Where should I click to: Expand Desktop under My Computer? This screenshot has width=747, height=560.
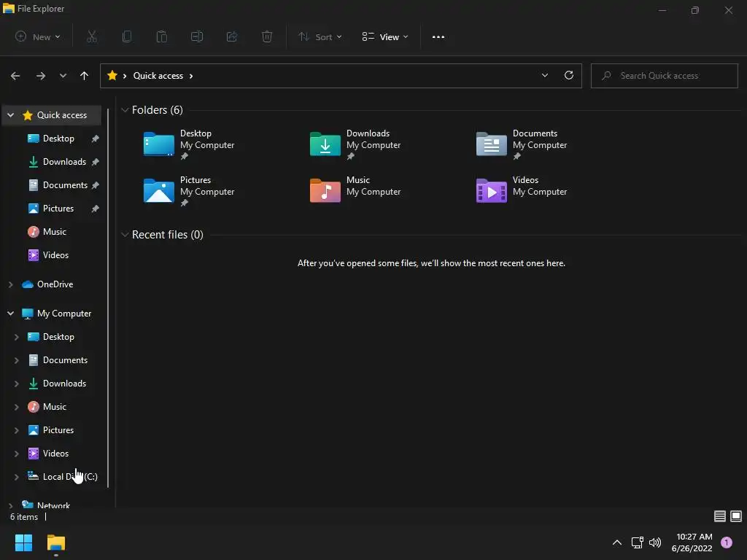pos(16,337)
